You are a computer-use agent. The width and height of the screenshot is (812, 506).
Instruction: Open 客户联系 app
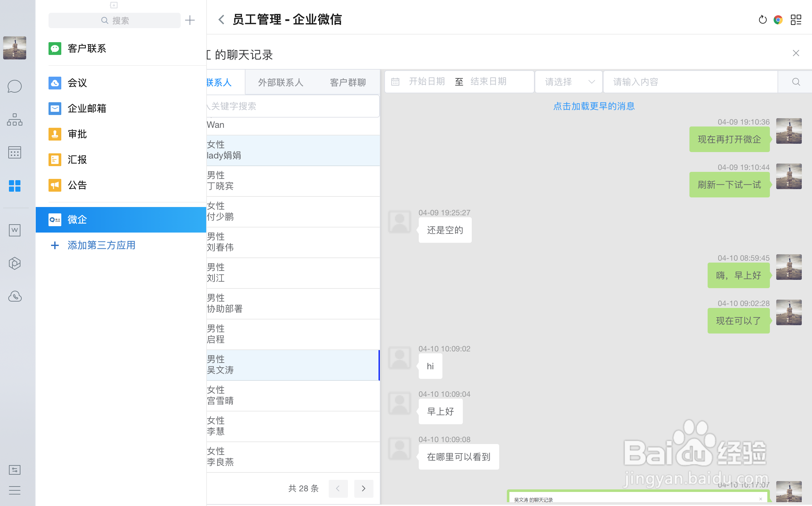121,49
